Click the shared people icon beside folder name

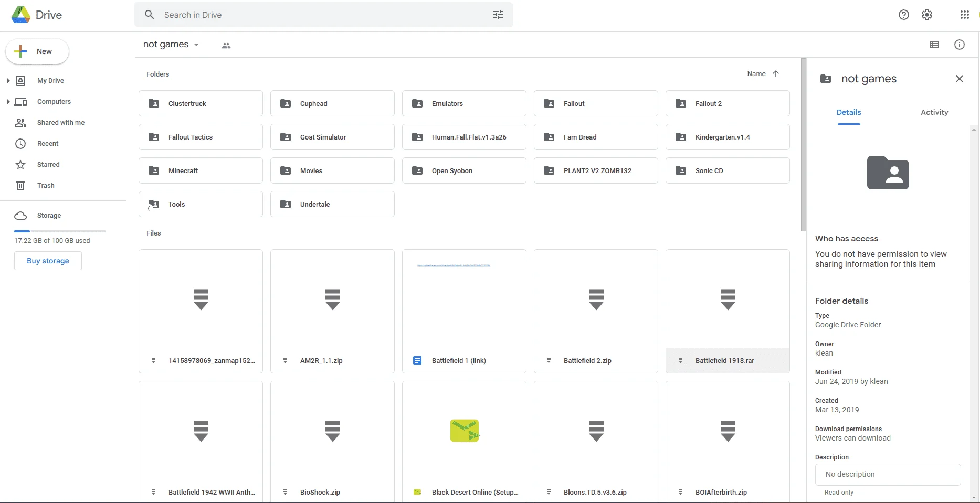click(226, 46)
